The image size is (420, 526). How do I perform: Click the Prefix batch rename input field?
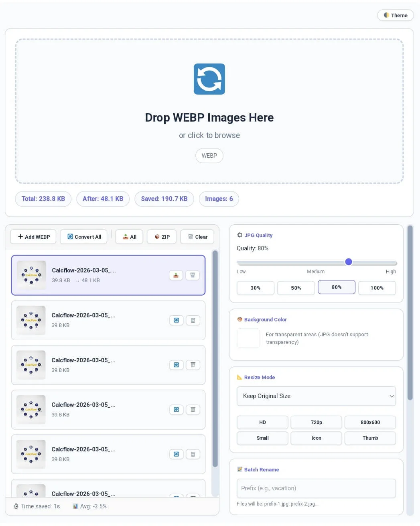pyautogui.click(x=316, y=488)
